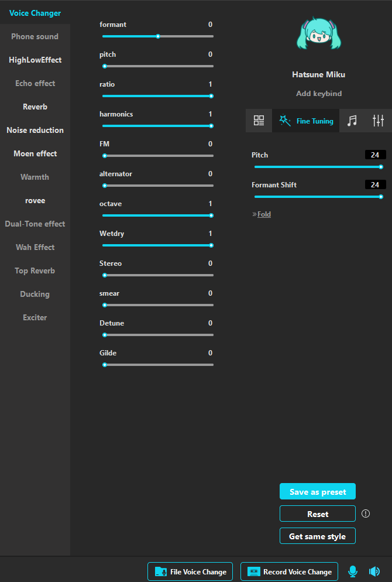Toggle the microphone icon
The width and height of the screenshot is (392, 582).
[353, 571]
